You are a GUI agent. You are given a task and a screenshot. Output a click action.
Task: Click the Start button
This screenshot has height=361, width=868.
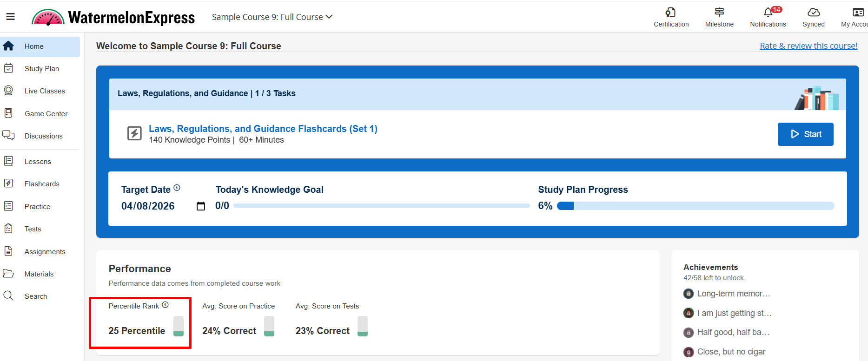point(805,134)
